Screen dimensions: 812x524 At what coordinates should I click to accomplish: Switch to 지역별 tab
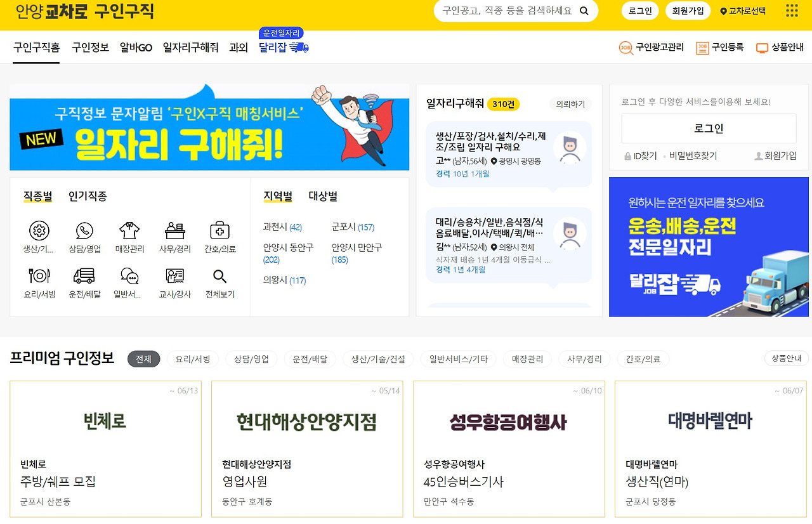click(x=278, y=196)
